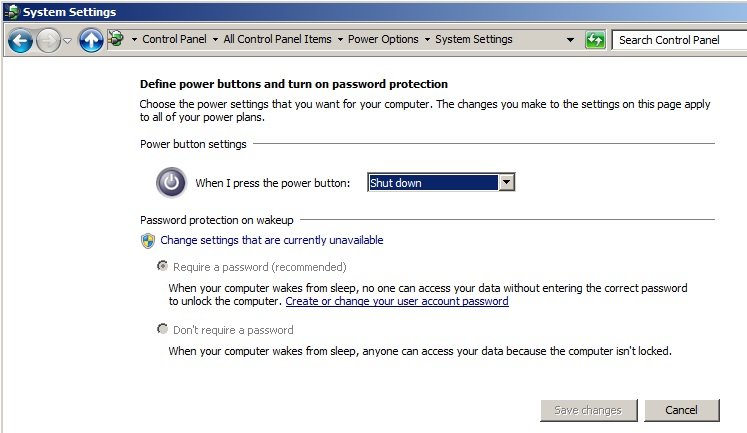Open All Control Panel Items breadcrumb
This screenshot has width=747, height=433.
coord(277,40)
